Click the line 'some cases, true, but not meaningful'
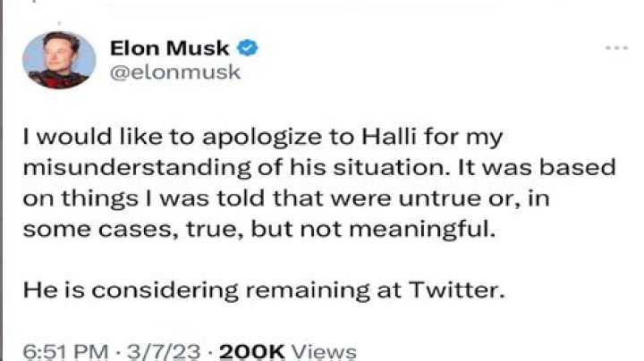This screenshot has width=644, height=361. point(259,229)
